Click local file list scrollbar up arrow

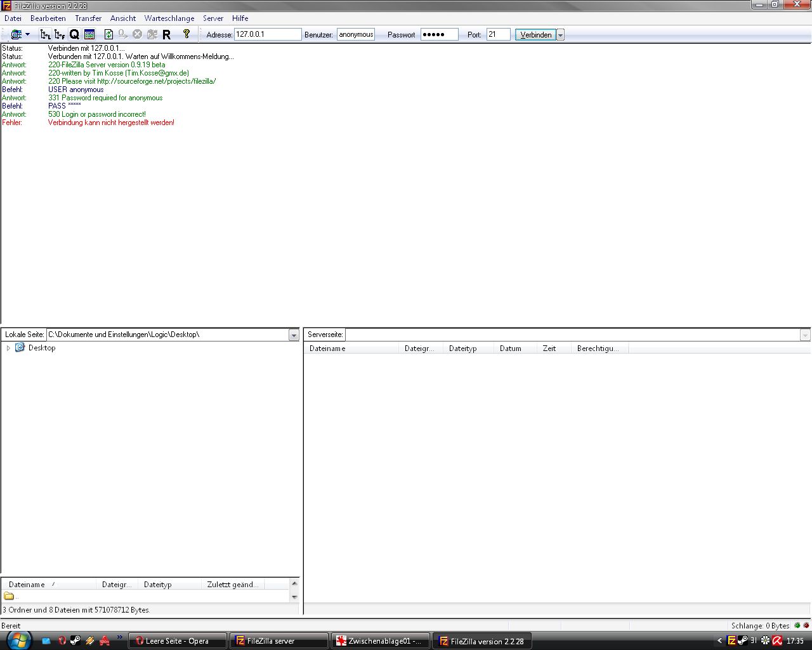pyautogui.click(x=294, y=583)
